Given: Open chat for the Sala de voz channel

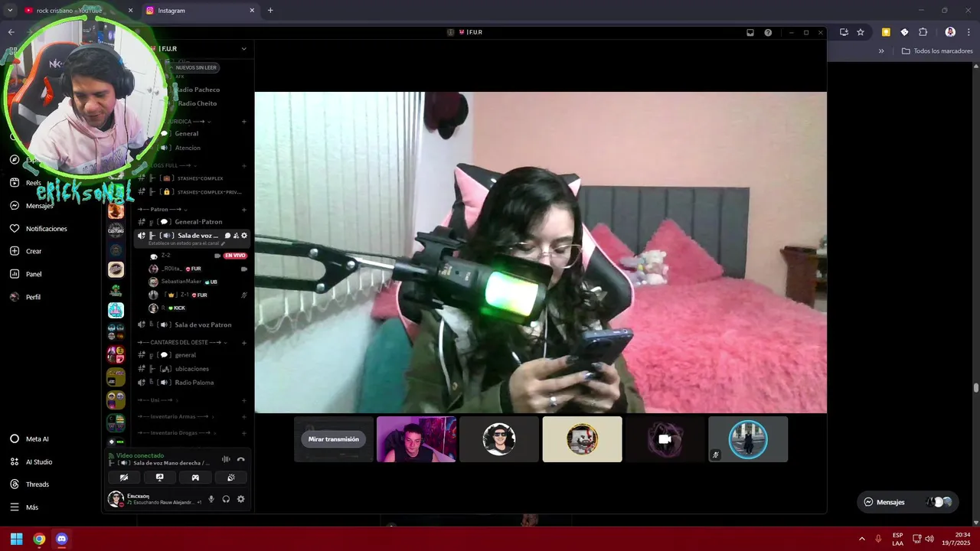Looking at the screenshot, I should point(227,236).
